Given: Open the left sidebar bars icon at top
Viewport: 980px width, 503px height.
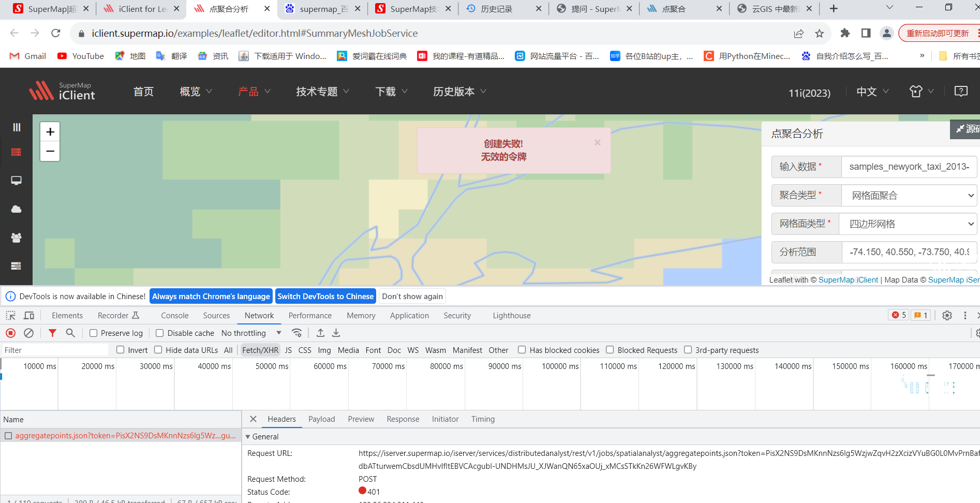Looking at the screenshot, I should click(x=17, y=127).
